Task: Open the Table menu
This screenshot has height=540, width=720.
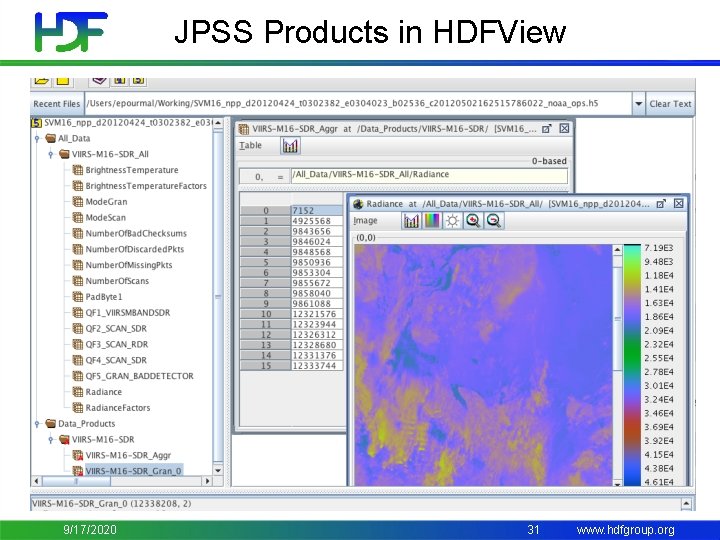Action: [250, 146]
